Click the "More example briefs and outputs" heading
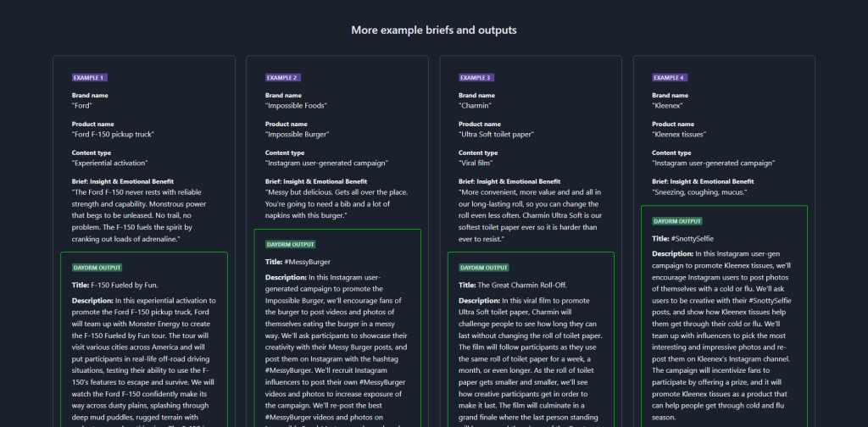This screenshot has width=868, height=427. tap(434, 30)
